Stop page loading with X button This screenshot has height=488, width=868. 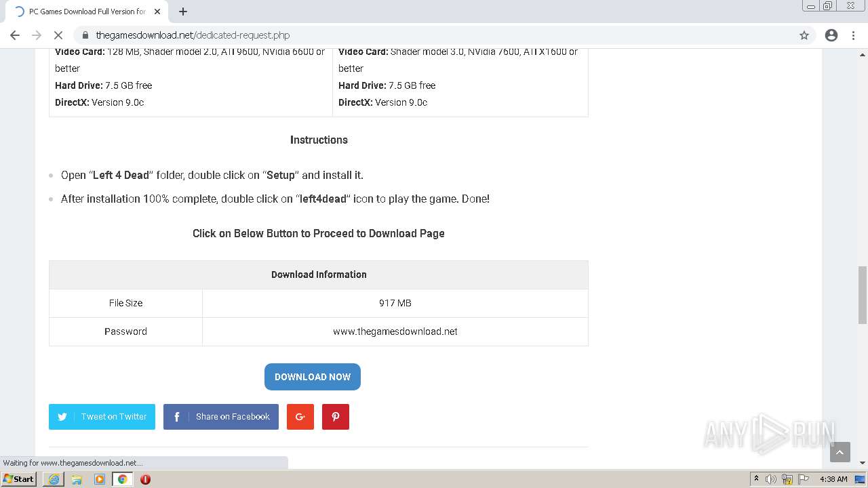pos(58,35)
